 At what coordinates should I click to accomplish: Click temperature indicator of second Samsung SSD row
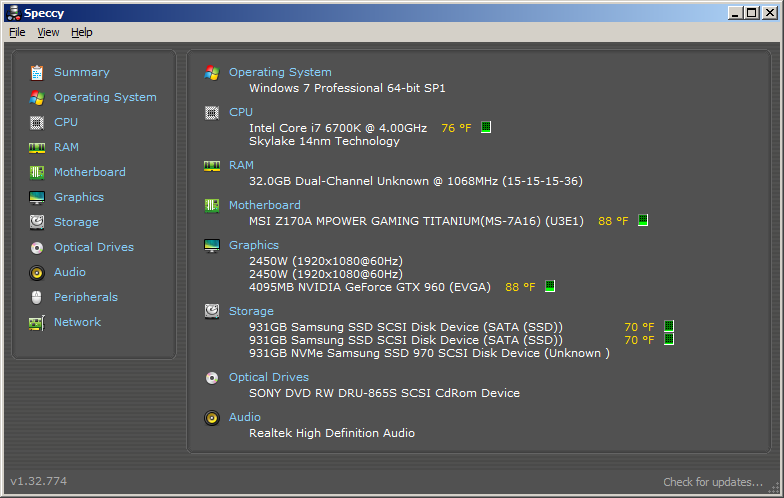(669, 339)
